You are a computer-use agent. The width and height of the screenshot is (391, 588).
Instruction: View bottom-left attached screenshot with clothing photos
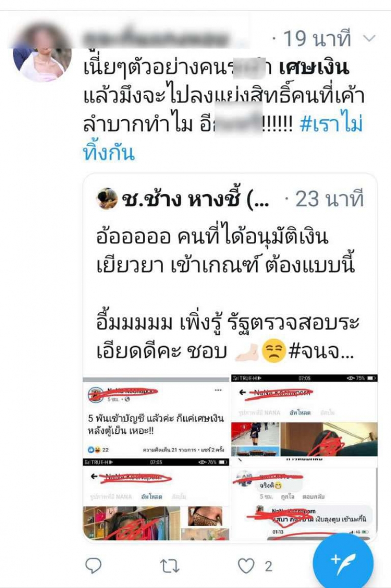pos(156,500)
